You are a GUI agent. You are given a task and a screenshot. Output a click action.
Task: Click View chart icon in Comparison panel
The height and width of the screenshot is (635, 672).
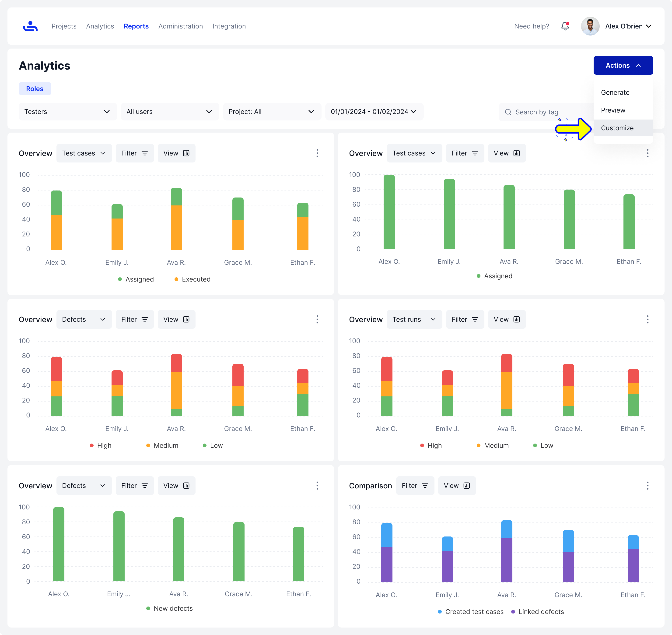pos(467,486)
